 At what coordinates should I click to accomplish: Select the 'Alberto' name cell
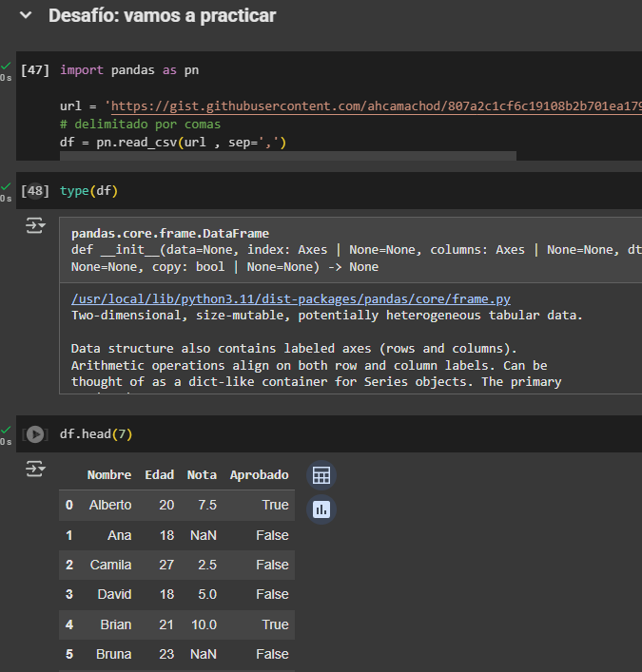pyautogui.click(x=110, y=506)
